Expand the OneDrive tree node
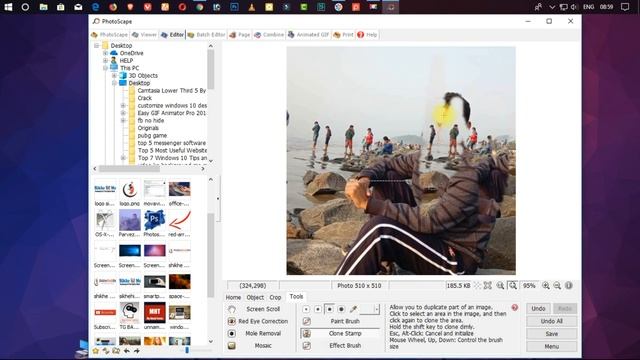 pyautogui.click(x=105, y=53)
